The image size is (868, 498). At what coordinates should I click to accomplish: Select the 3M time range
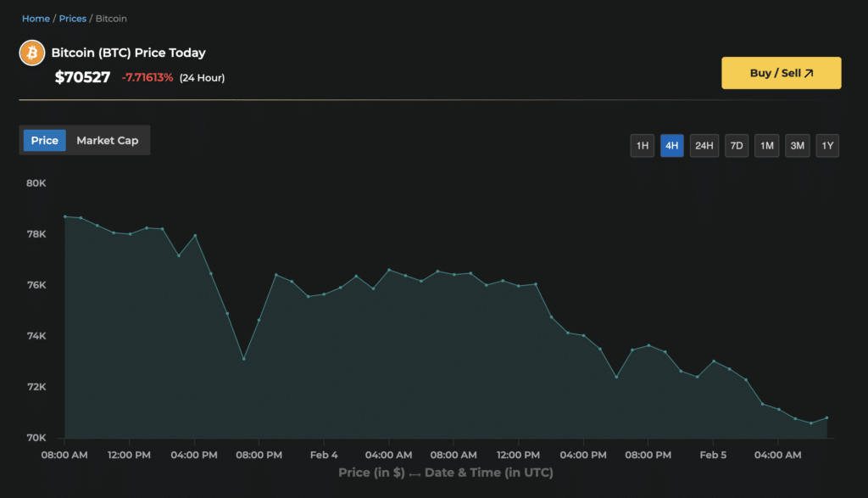click(798, 146)
